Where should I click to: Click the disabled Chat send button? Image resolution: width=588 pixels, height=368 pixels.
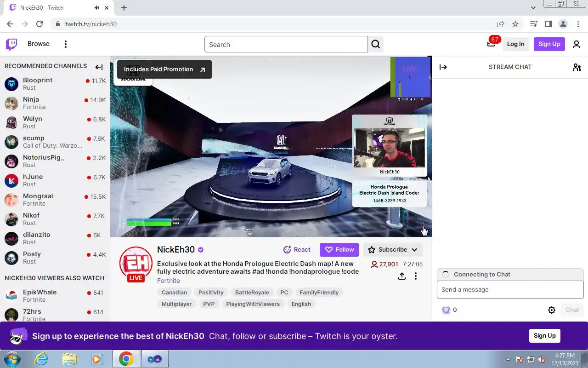tap(572, 310)
